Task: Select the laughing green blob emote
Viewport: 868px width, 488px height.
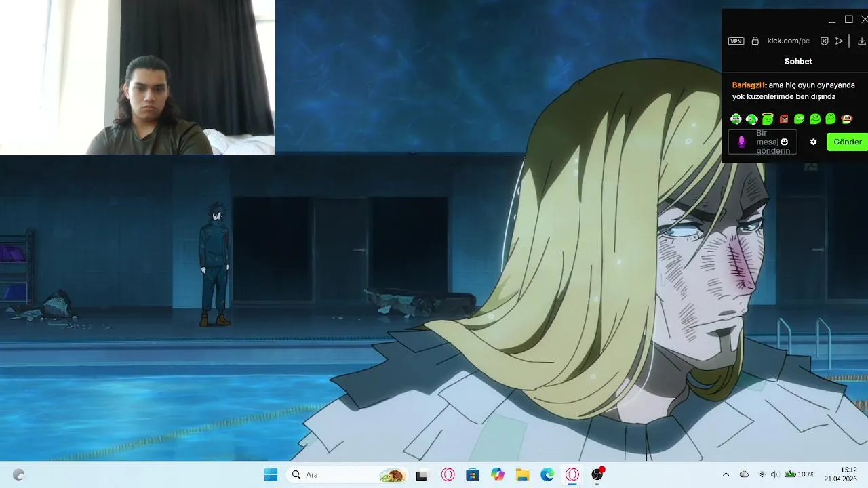Action: coord(799,119)
